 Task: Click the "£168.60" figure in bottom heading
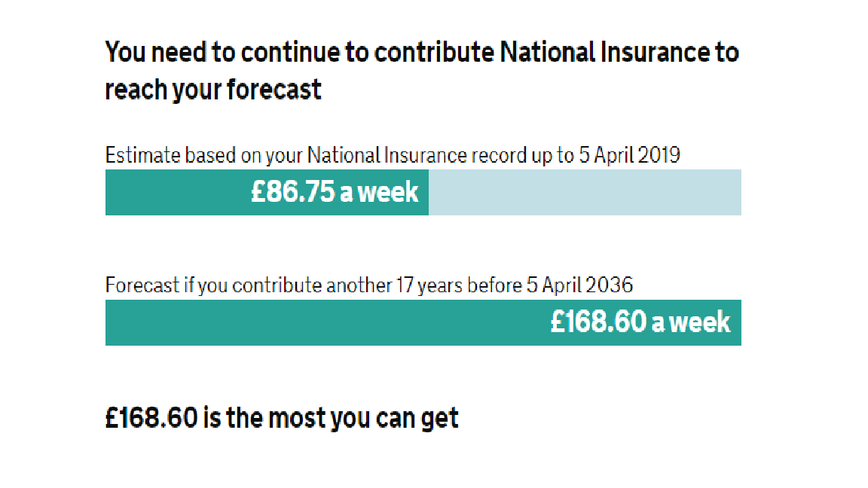coord(151,418)
